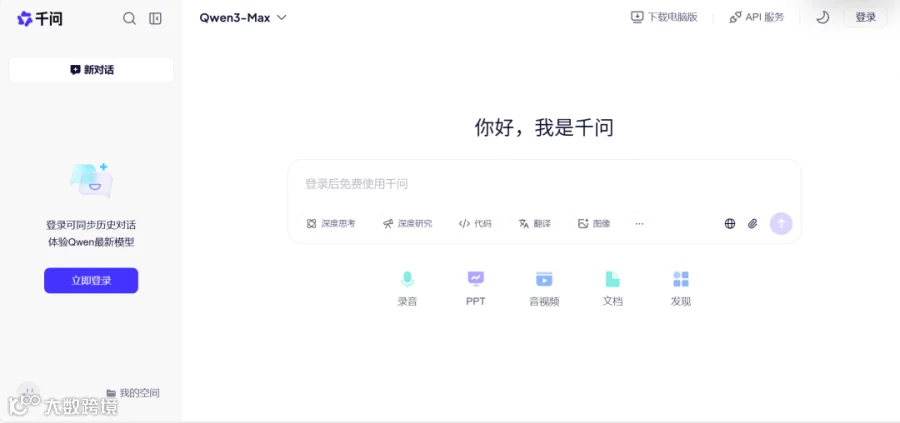Click the 你好，我是千问 heading
The width and height of the screenshot is (900, 423).
544,127
